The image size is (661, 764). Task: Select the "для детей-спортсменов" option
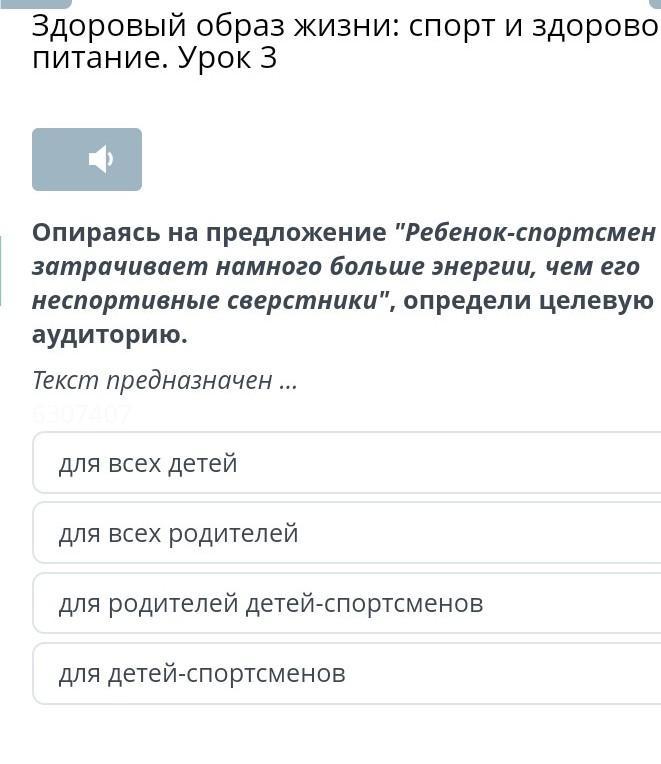click(347, 673)
